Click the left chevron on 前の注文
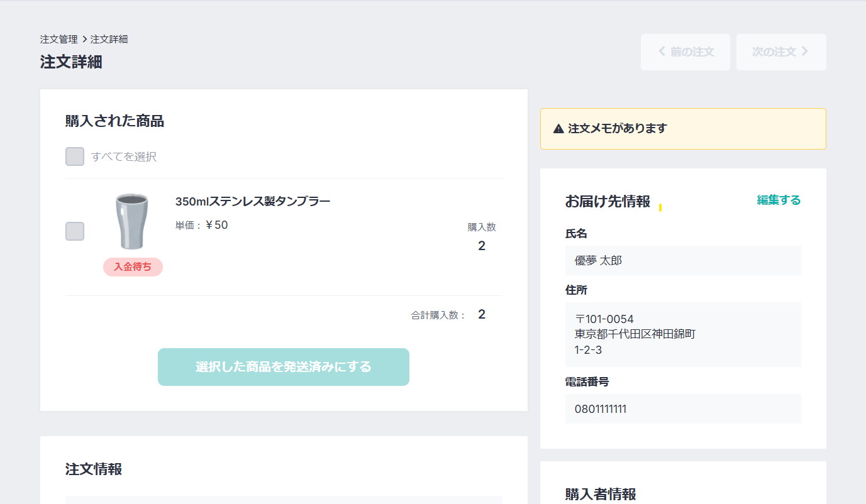Viewport: 866px width, 504px height. pos(662,52)
